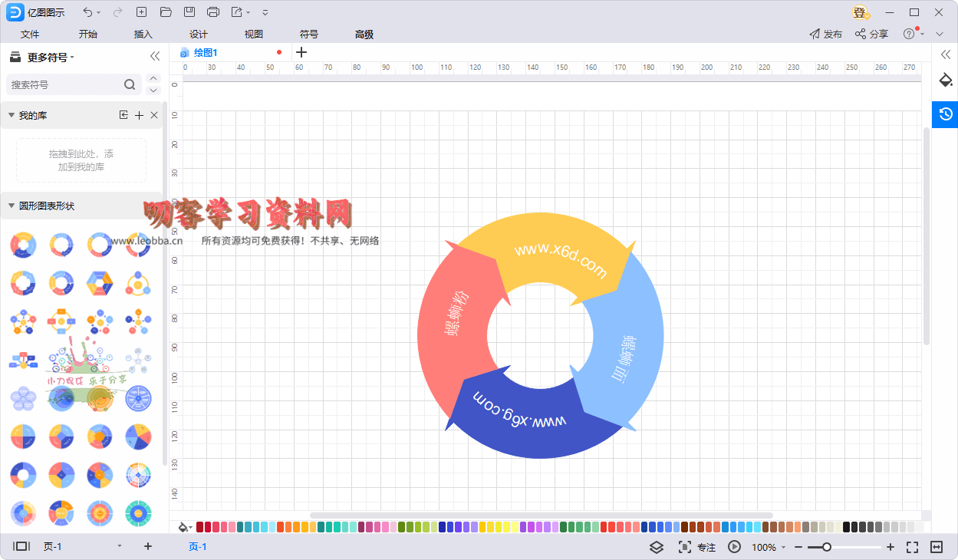Add new library with plus in 我的库
Image resolution: width=958 pixels, height=560 pixels.
(x=139, y=115)
